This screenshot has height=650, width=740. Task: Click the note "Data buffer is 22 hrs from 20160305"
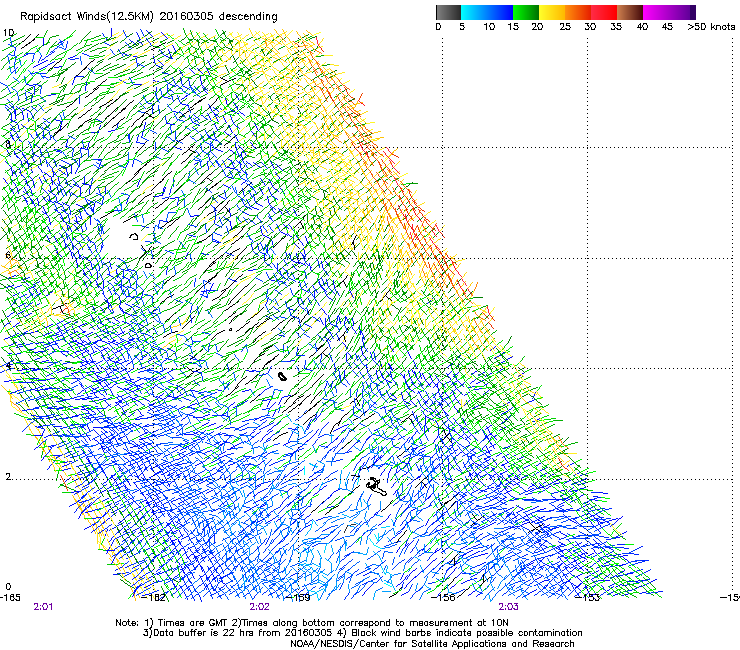point(244,633)
